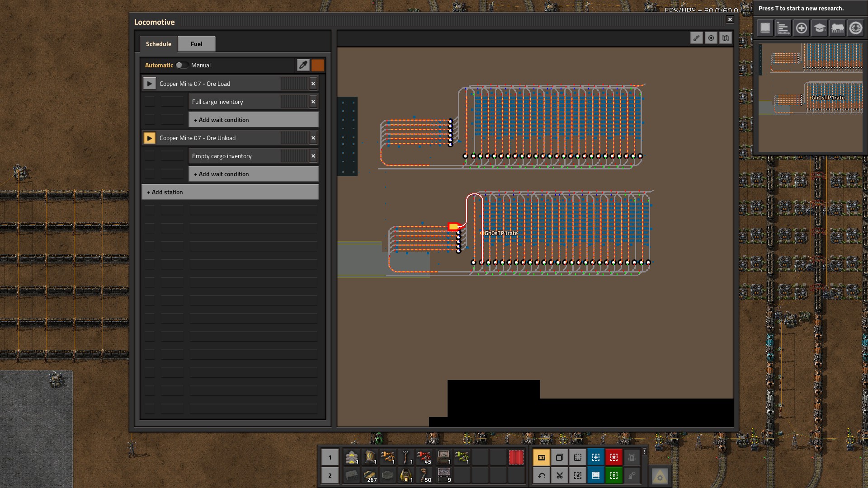Screen dimensions: 868x488
Task: Open the blueprint library button
Action: (x=765, y=28)
